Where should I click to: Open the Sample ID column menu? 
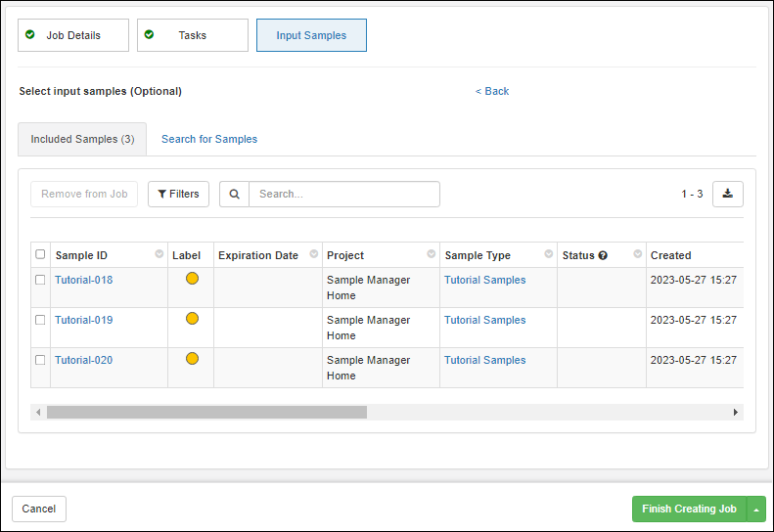pos(159,254)
